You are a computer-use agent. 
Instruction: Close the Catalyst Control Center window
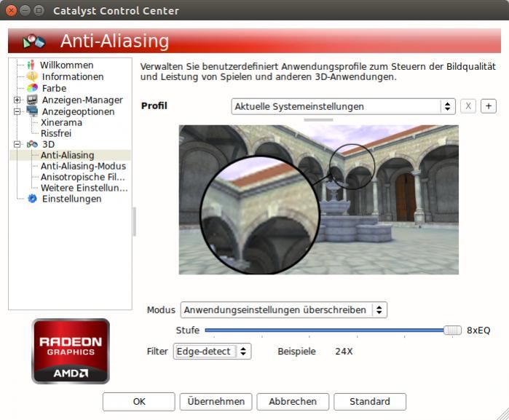pyautogui.click(x=11, y=11)
